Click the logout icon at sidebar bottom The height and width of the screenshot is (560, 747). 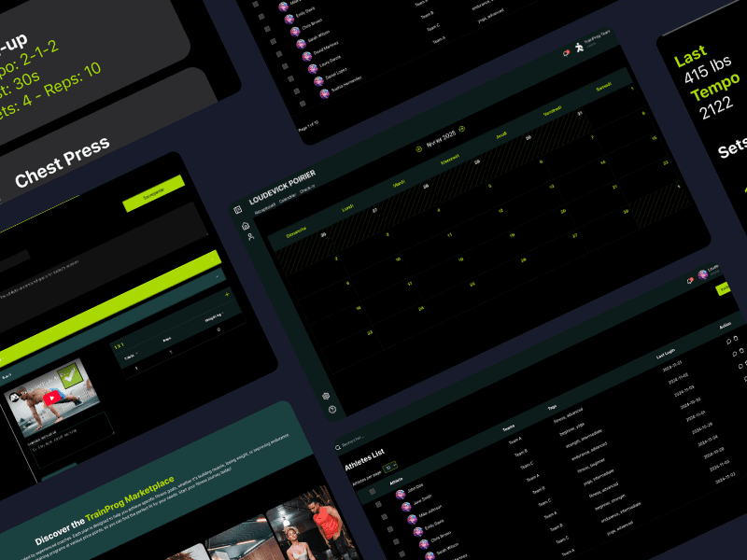[x=332, y=409]
